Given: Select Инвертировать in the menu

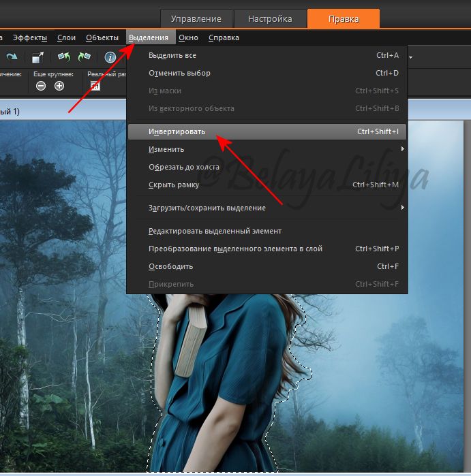Looking at the screenshot, I should (x=267, y=131).
